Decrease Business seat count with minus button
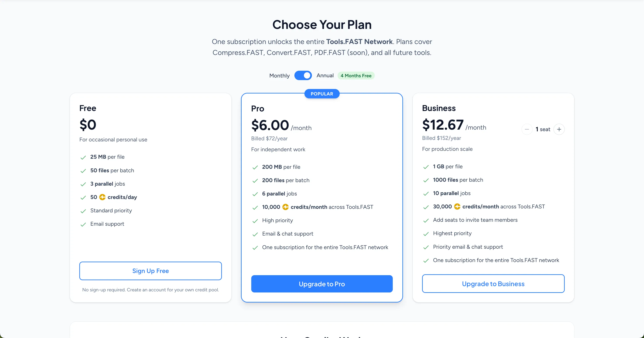644x338 pixels. 527,129
